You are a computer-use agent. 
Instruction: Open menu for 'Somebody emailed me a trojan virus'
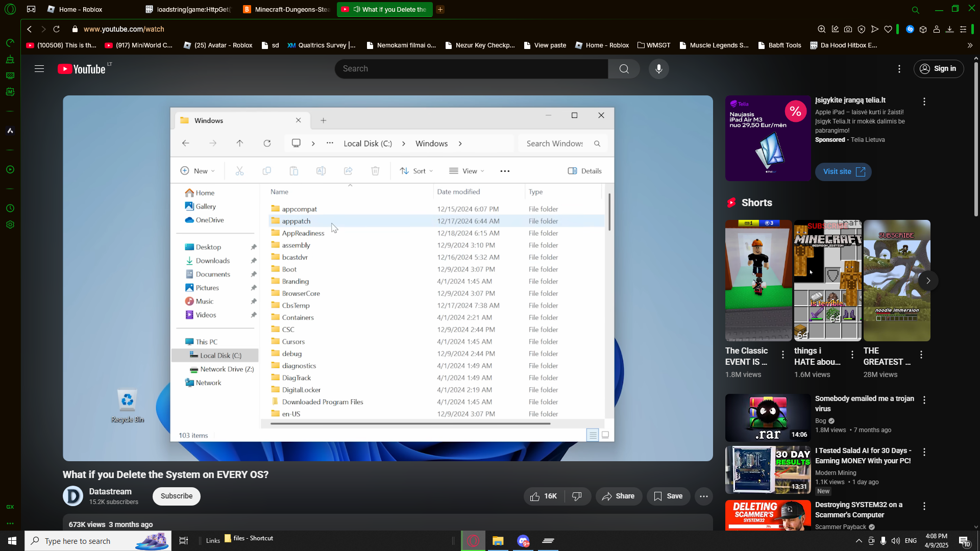pyautogui.click(x=924, y=400)
